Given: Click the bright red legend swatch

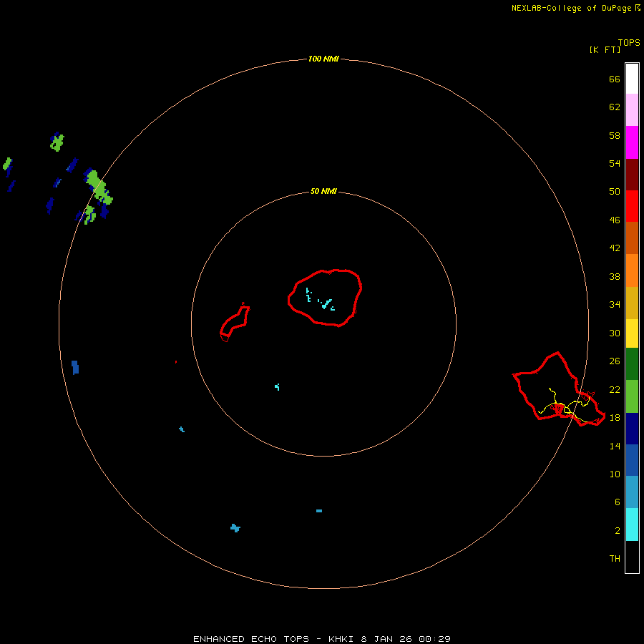Looking at the screenshot, I should coord(632,206).
